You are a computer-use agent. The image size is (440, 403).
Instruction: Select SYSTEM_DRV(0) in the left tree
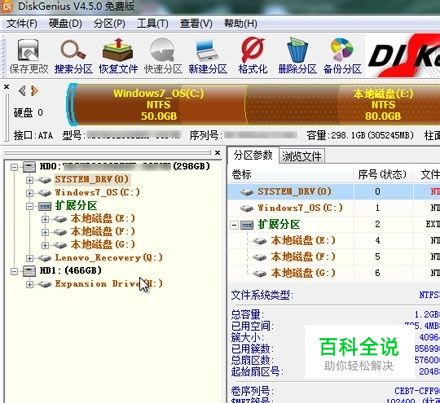point(92,179)
